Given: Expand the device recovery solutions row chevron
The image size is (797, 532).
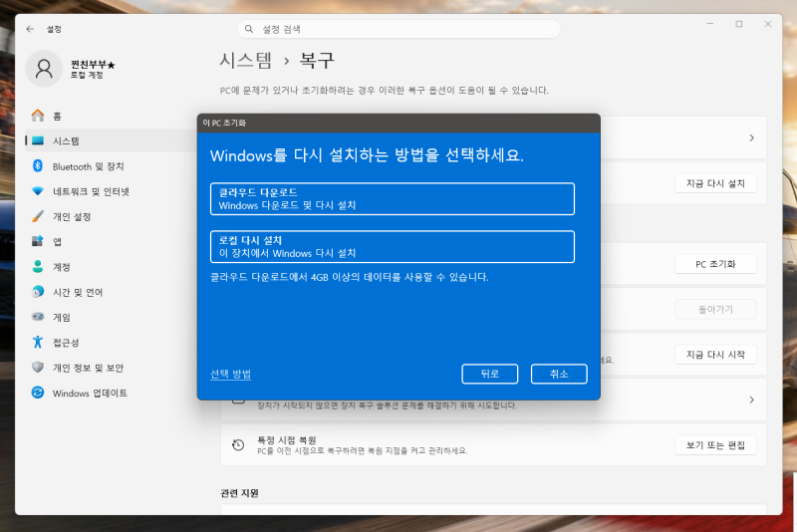Looking at the screenshot, I should pos(751,399).
